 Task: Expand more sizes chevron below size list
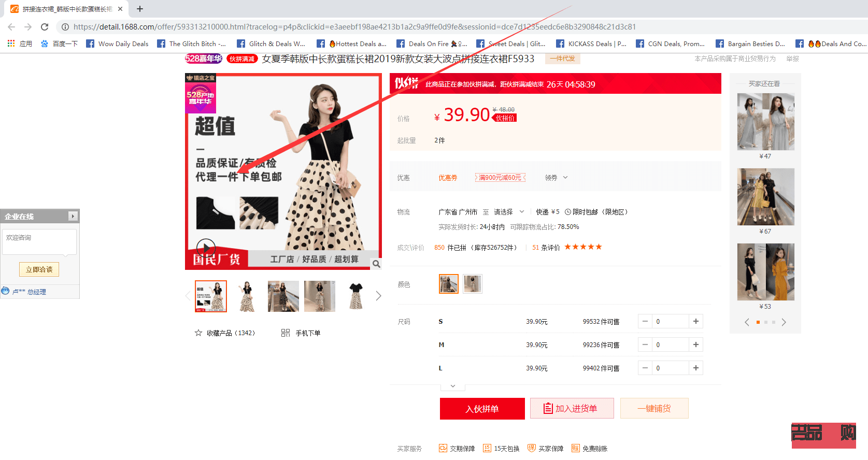452,386
